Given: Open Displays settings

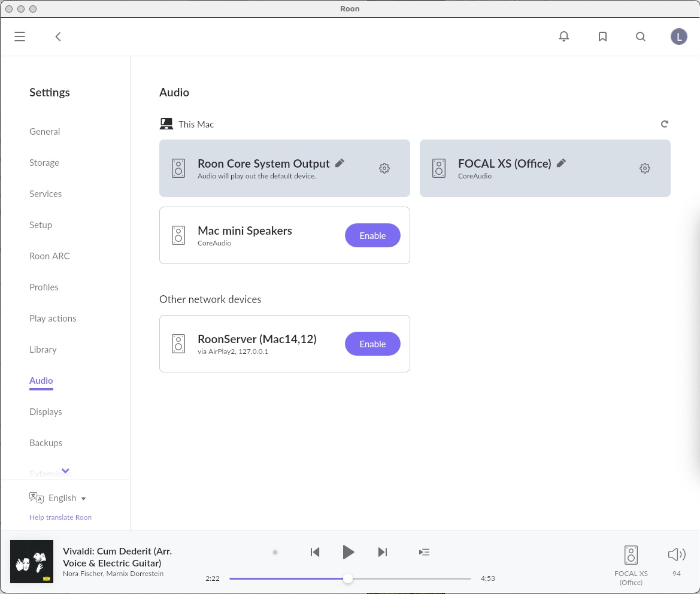Looking at the screenshot, I should (46, 412).
